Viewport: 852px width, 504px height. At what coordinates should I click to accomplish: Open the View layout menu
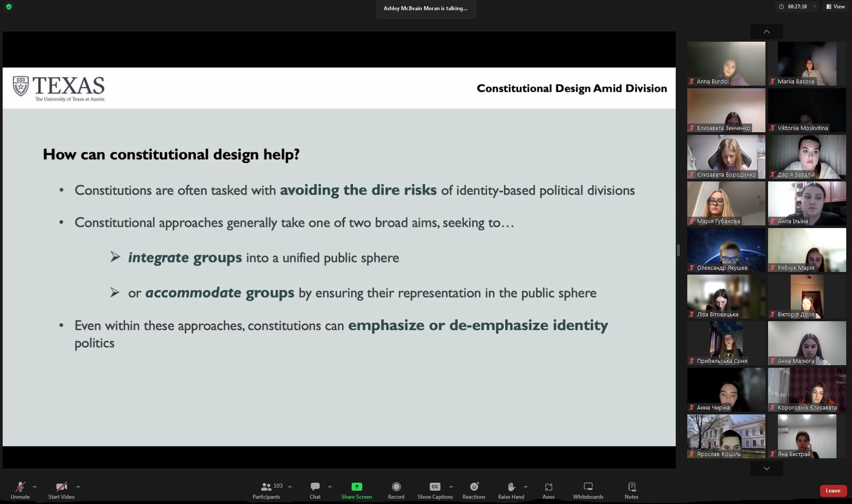point(836,7)
